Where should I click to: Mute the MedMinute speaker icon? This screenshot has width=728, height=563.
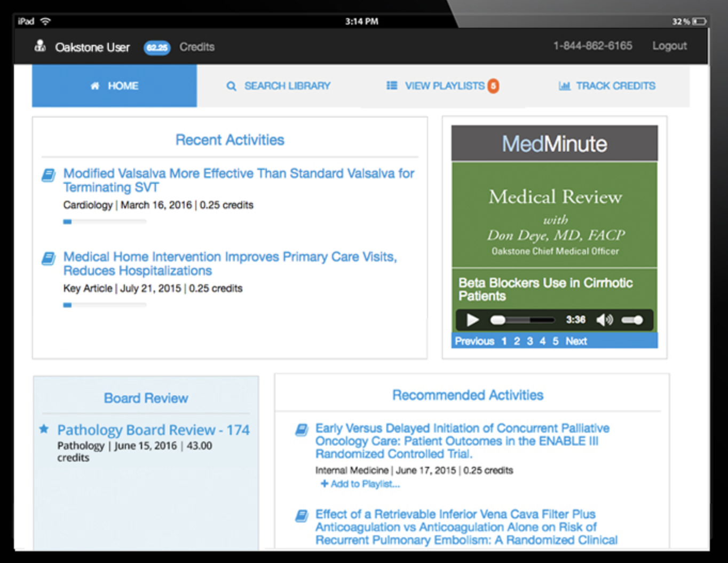pyautogui.click(x=604, y=320)
